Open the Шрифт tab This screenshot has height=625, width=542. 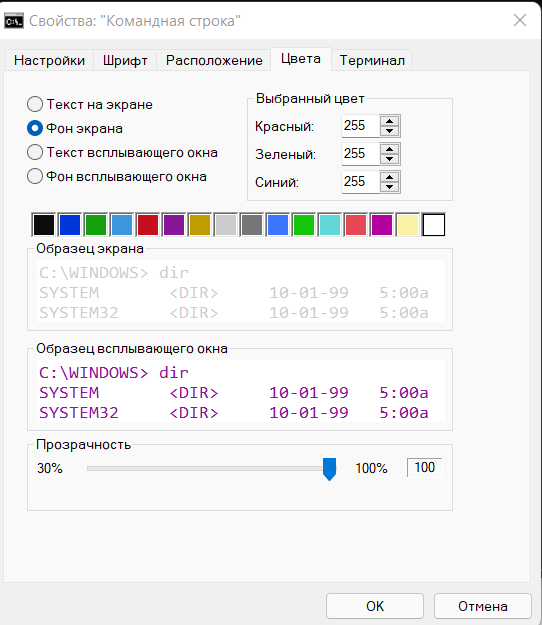125,61
